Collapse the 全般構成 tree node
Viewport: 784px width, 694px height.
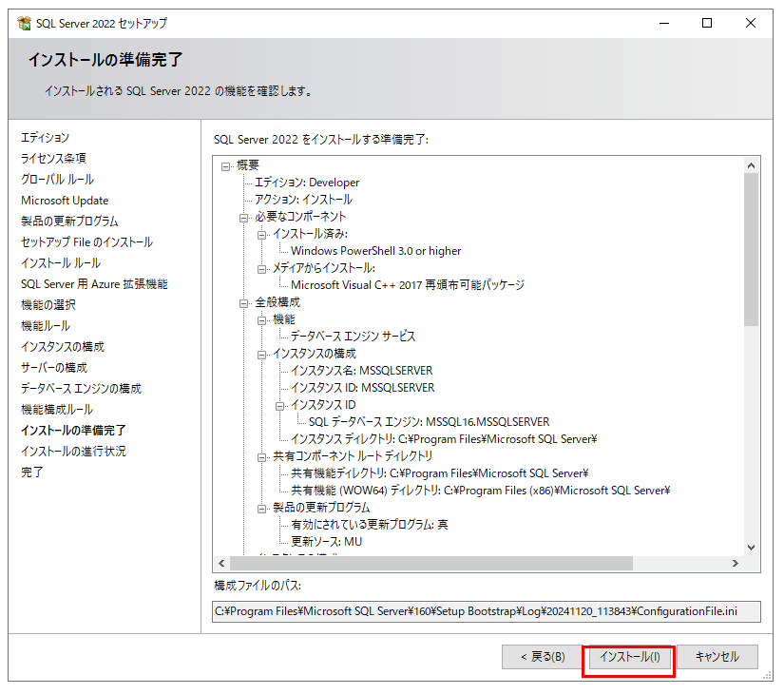pos(244,302)
